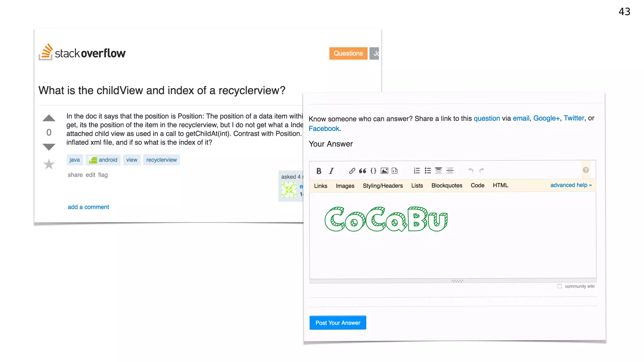This screenshot has height=362, width=644.
Task: Share the question via Twitter link
Action: coord(574,118)
